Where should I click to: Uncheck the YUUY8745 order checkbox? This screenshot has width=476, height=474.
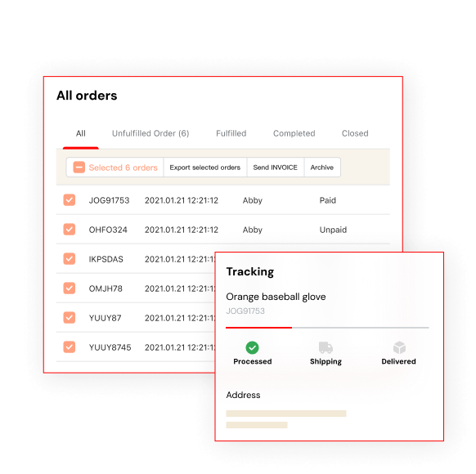70,347
